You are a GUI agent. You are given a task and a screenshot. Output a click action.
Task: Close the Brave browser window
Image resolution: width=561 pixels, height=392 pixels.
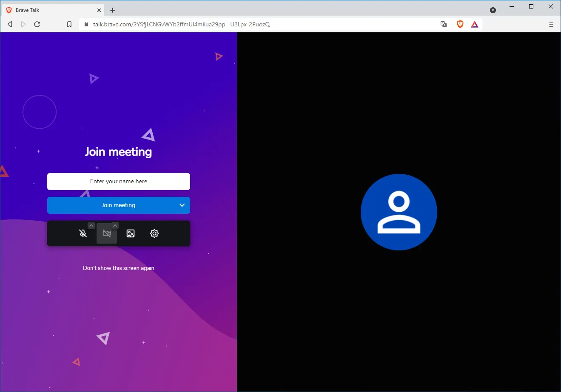pos(551,7)
